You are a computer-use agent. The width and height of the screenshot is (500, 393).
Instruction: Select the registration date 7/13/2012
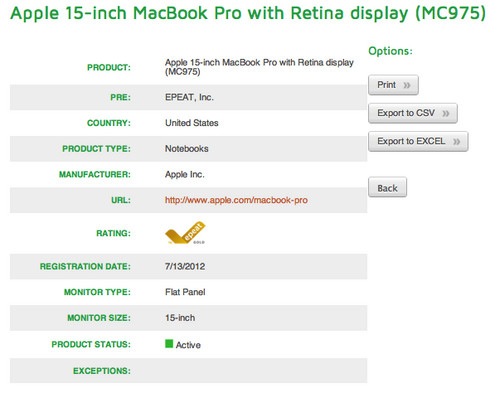[x=185, y=266]
